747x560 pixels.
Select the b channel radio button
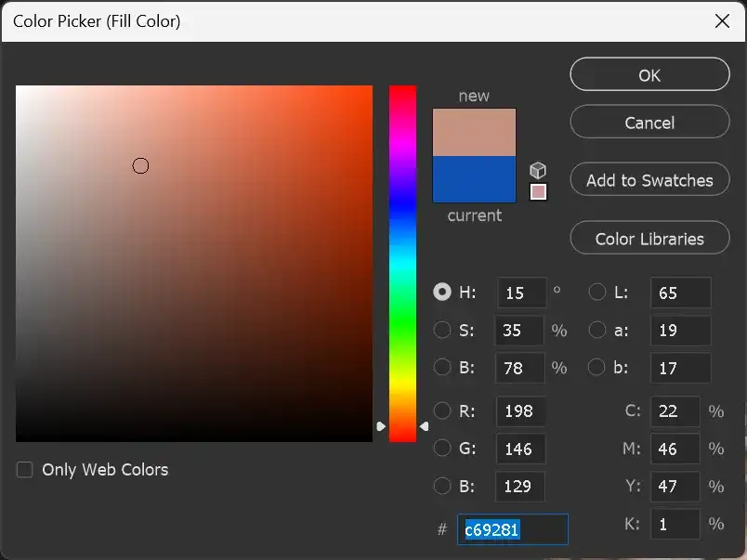pyautogui.click(x=597, y=367)
